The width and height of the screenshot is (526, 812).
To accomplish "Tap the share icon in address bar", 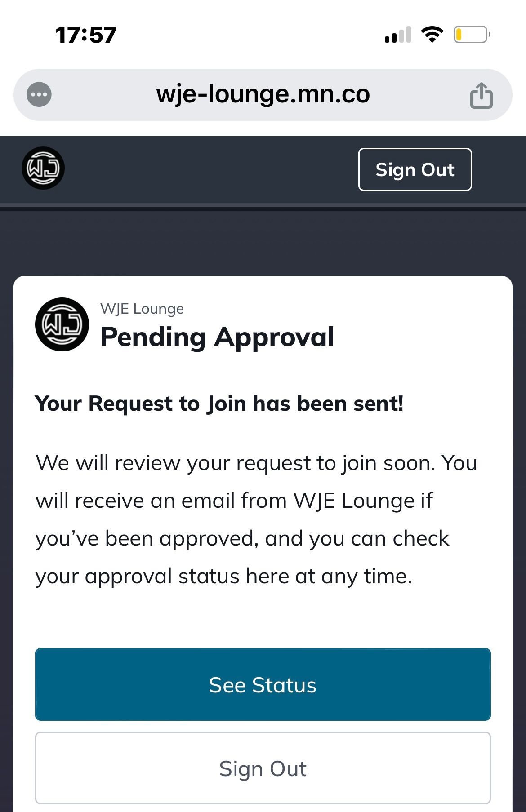I will pos(481,95).
